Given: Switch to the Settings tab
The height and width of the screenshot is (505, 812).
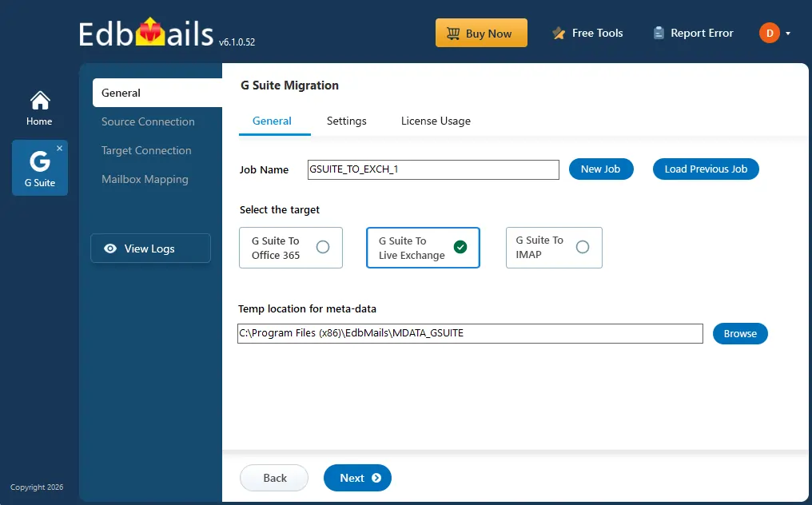Looking at the screenshot, I should coord(346,121).
